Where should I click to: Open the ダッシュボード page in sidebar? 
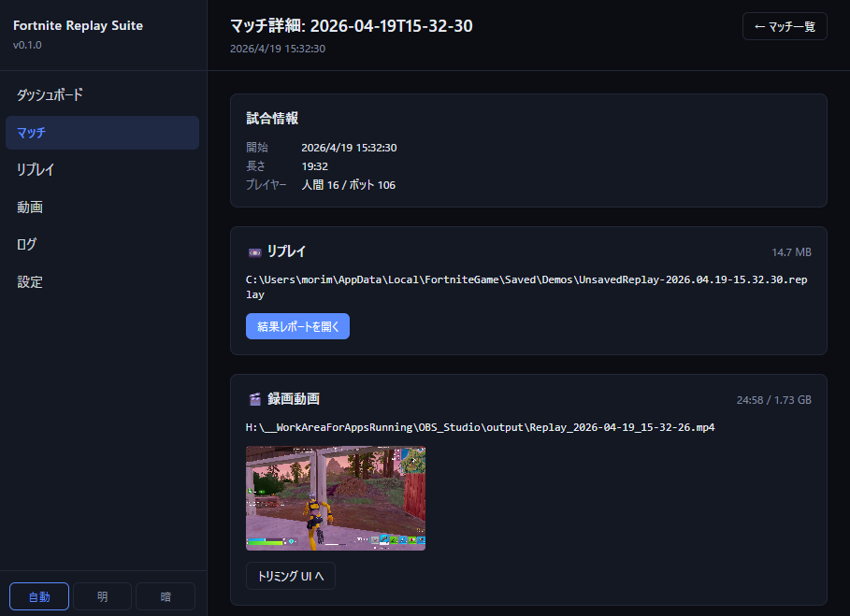(x=50, y=95)
